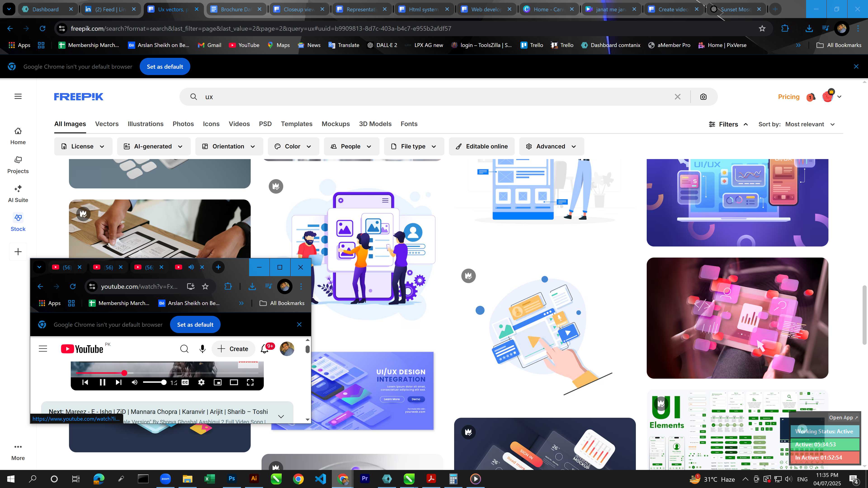Reload the Freepik page
This screenshot has width=868, height=488.
(42, 29)
